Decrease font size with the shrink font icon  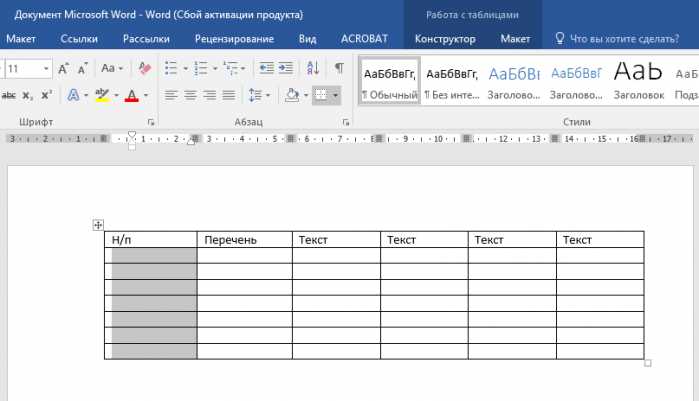82,68
